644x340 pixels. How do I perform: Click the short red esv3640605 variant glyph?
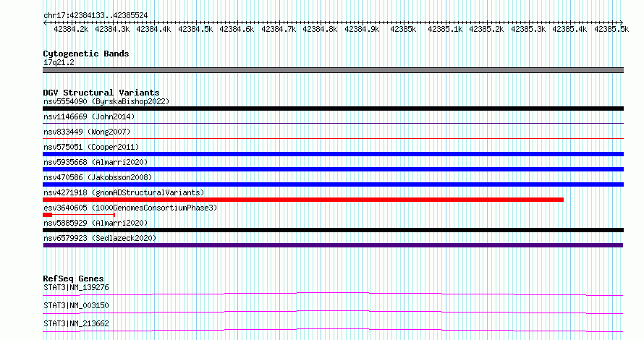(x=79, y=215)
